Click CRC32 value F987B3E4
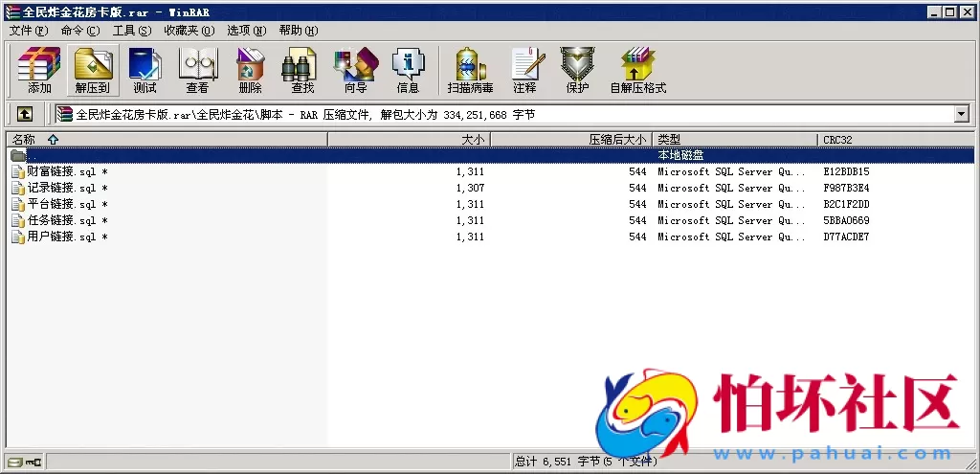Viewport: 980px width, 474px height. [x=846, y=188]
